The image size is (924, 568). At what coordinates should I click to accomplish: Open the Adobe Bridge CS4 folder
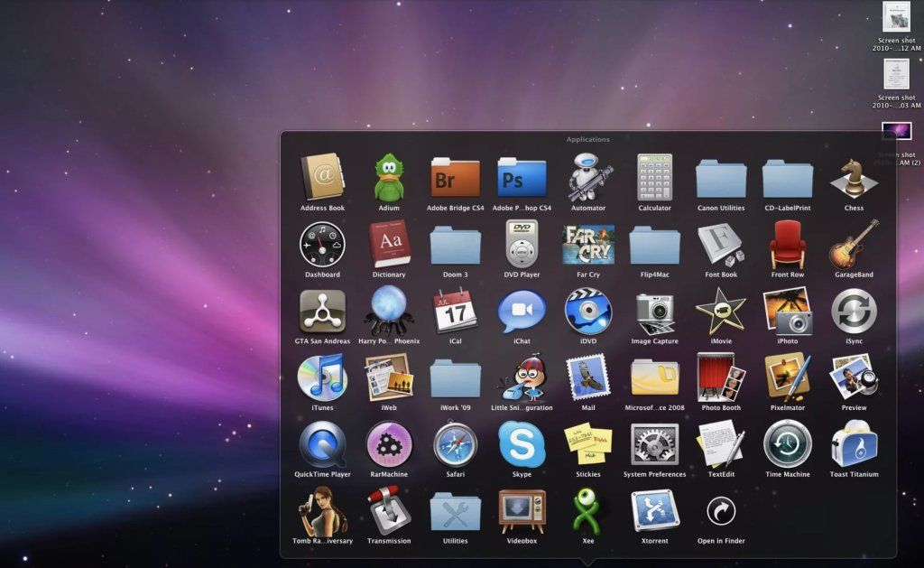tap(456, 177)
